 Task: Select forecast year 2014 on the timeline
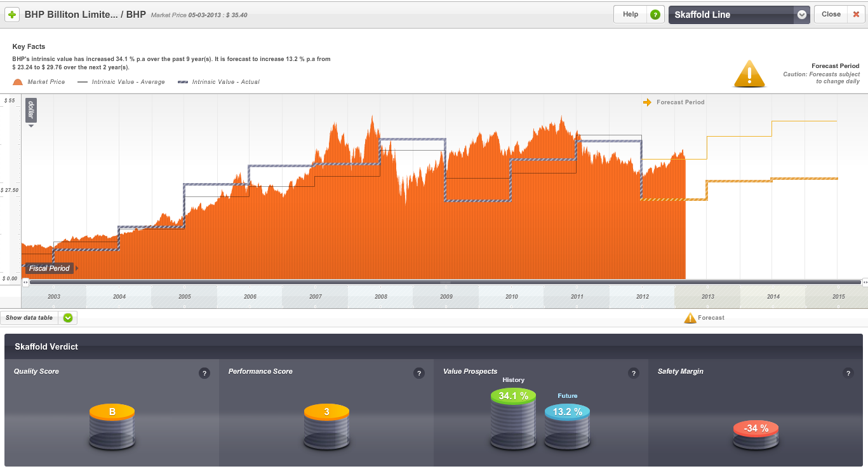[x=773, y=297]
